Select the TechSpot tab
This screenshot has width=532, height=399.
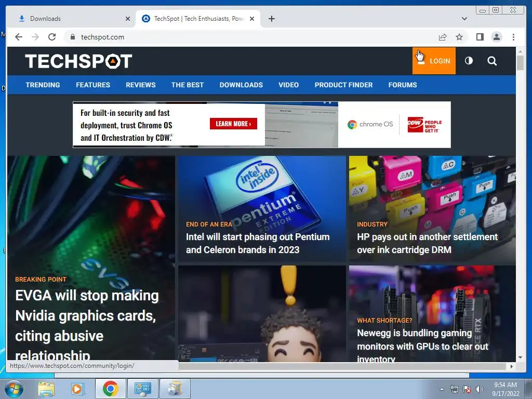click(198, 19)
